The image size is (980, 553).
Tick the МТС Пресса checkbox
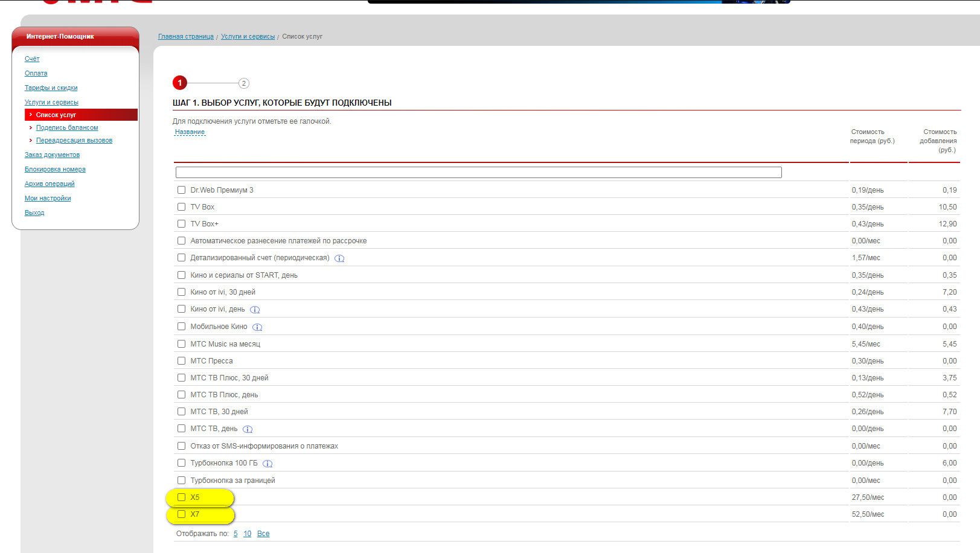[x=181, y=360]
